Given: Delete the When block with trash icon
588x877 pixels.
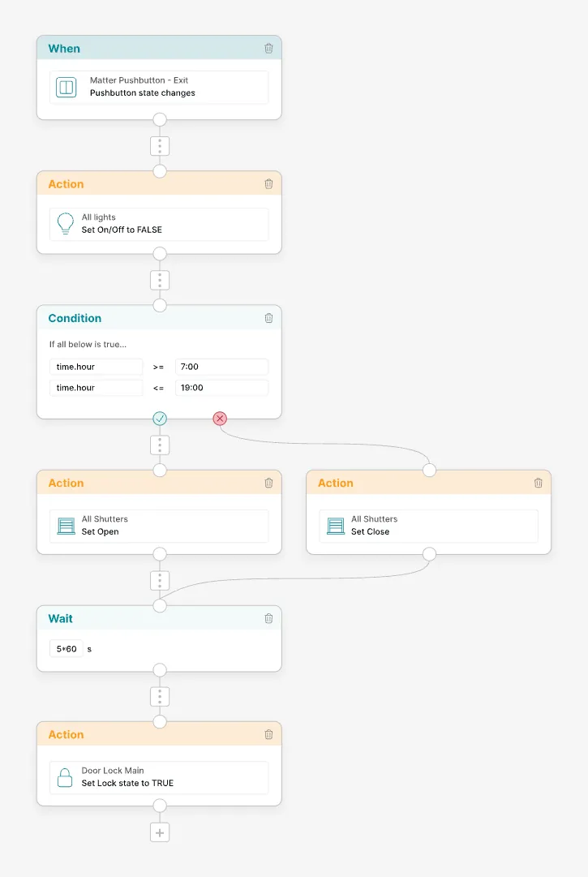Looking at the screenshot, I should pyautogui.click(x=268, y=49).
